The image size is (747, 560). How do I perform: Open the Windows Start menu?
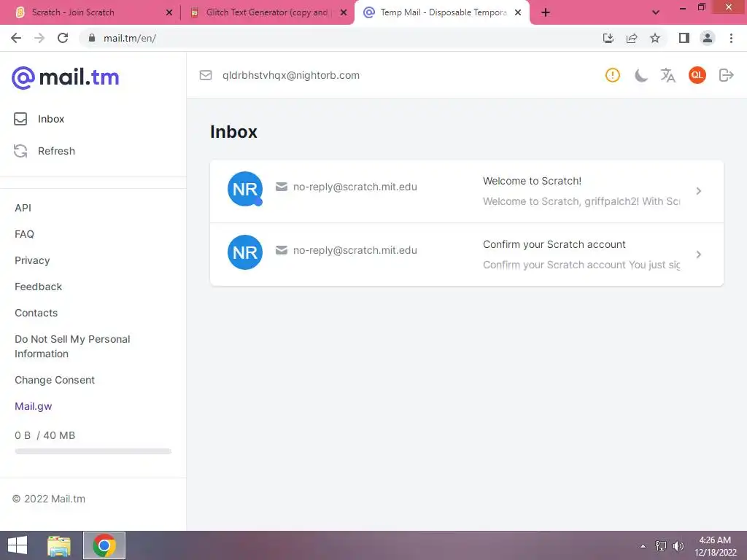[18, 545]
